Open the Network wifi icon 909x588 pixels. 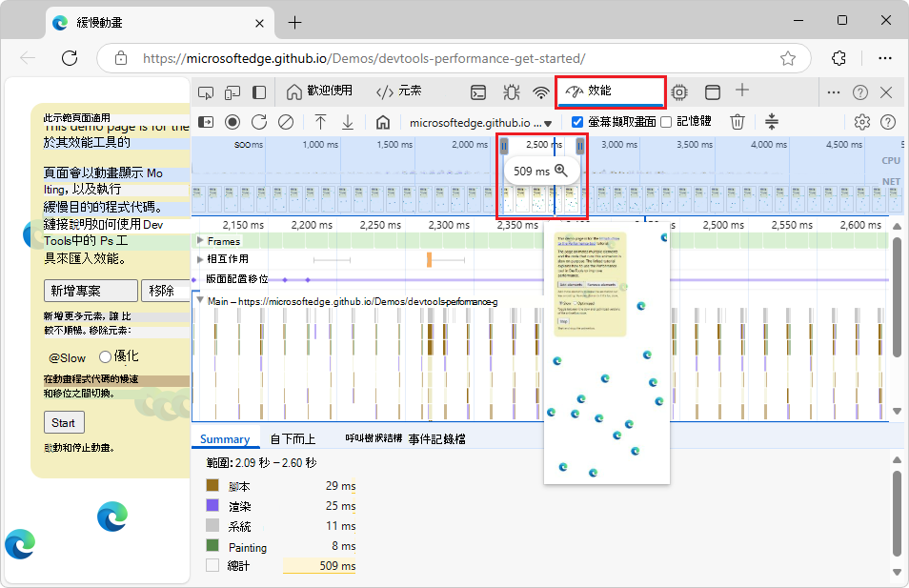tap(541, 92)
